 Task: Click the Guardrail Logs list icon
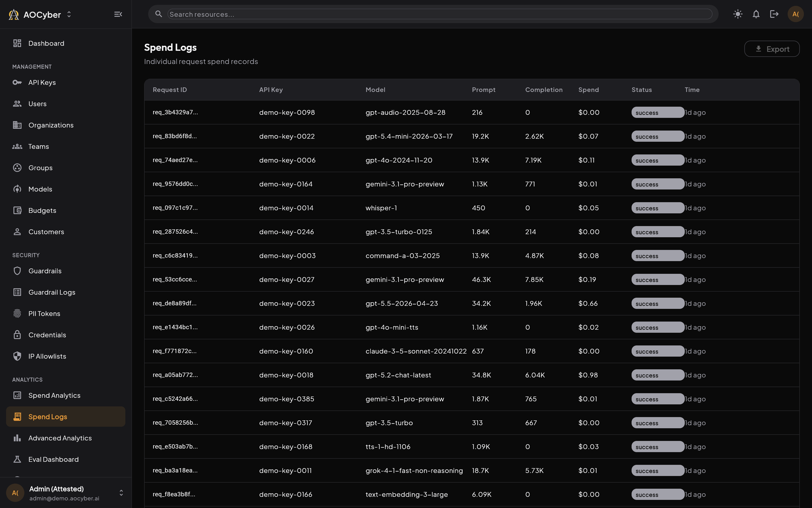coord(17,292)
